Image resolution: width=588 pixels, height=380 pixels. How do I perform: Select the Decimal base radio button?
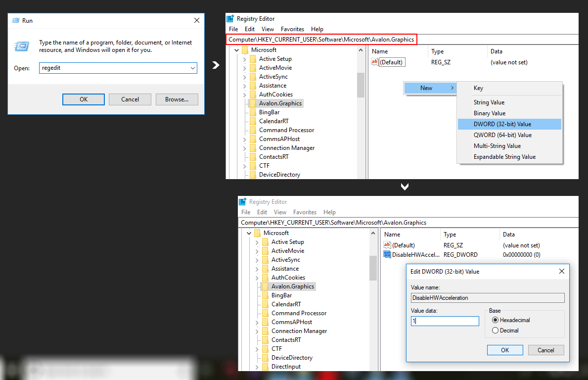(496, 331)
